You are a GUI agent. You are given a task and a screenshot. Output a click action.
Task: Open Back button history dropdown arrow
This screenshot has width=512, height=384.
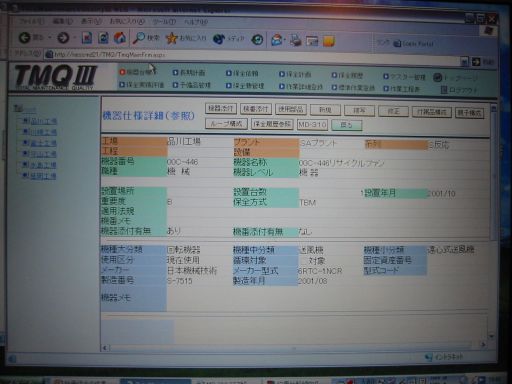pos(49,38)
